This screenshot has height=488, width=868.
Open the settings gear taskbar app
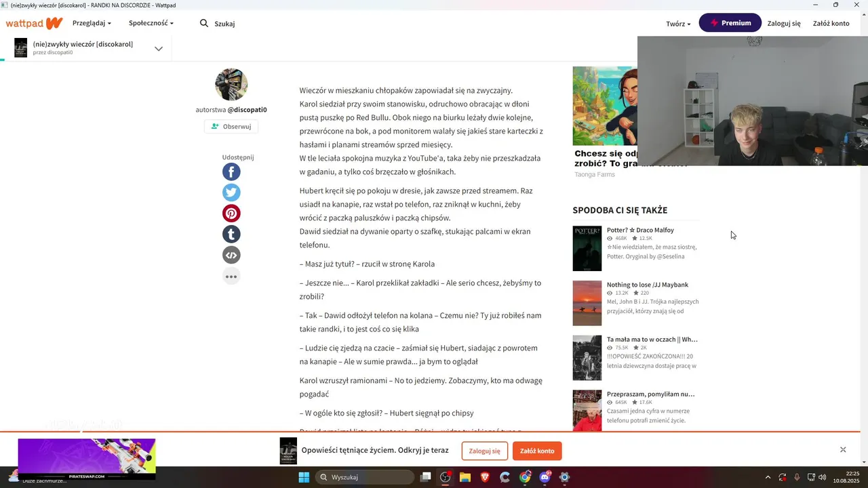point(565,477)
